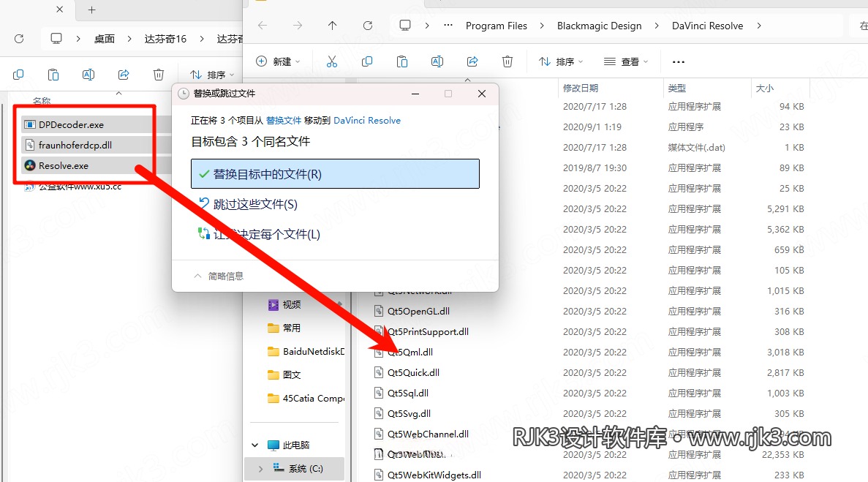
Task: Click paste icon in left window toolbar
Action: point(53,74)
